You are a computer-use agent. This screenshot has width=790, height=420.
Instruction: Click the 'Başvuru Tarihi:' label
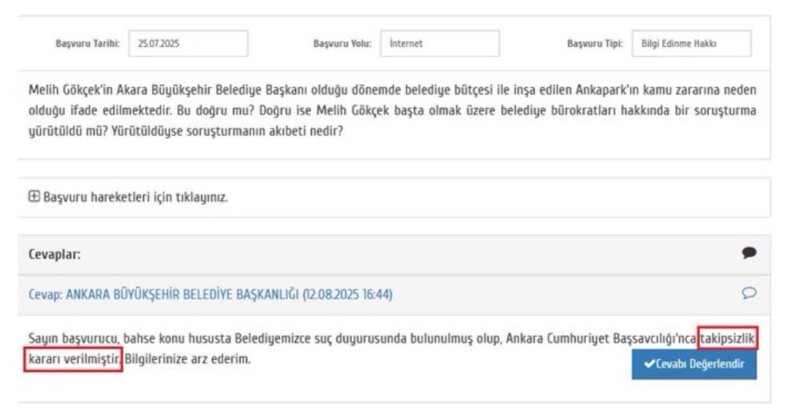point(88,44)
